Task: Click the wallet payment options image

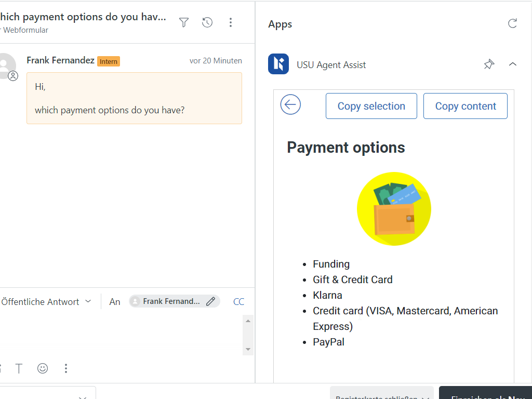Action: 394,209
